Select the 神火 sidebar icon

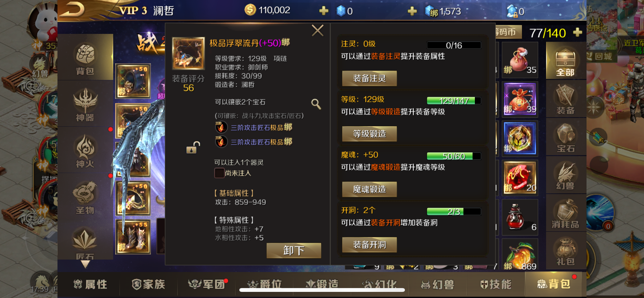(85, 151)
